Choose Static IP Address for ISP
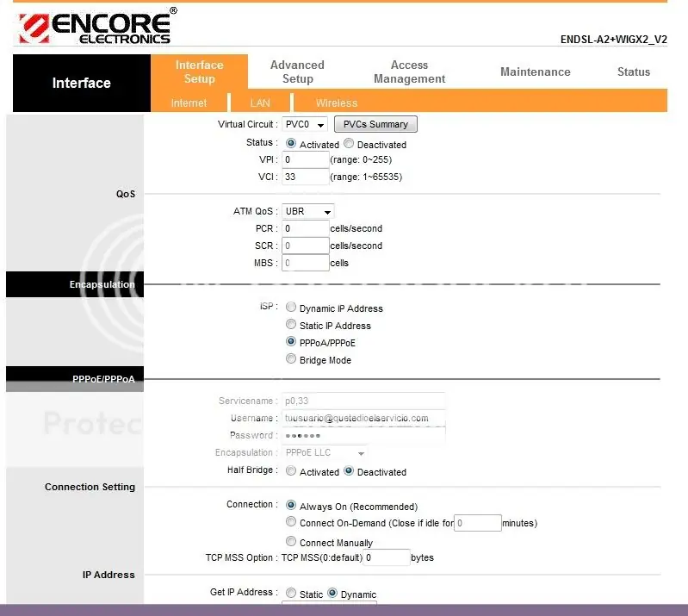Screen dimensions: 688x616 click(290, 324)
